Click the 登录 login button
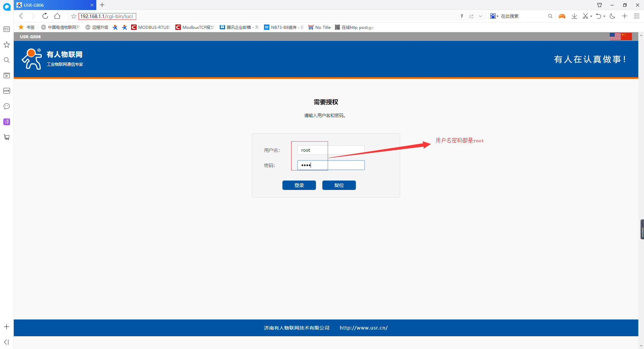 (299, 185)
